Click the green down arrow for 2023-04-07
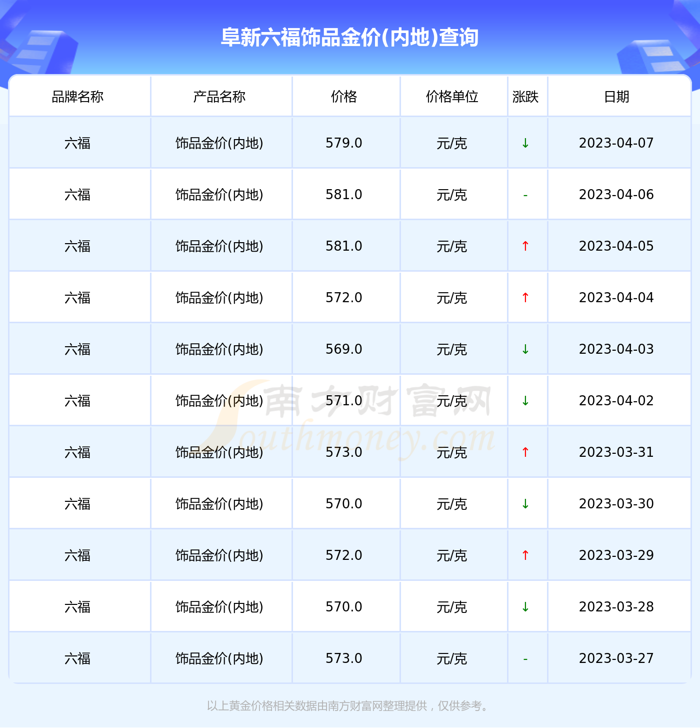 tap(525, 143)
